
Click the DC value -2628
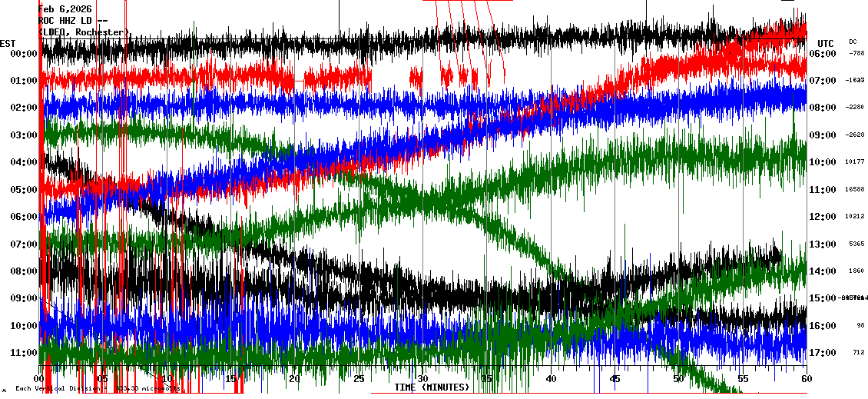(x=856, y=135)
